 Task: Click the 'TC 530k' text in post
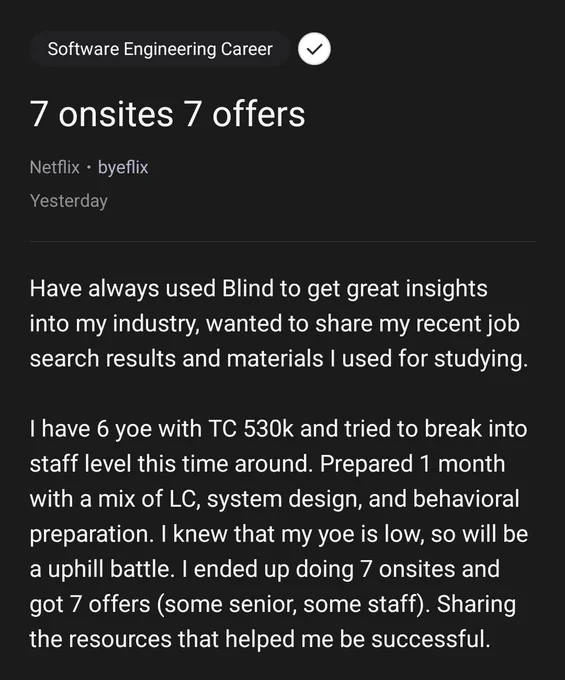click(251, 429)
